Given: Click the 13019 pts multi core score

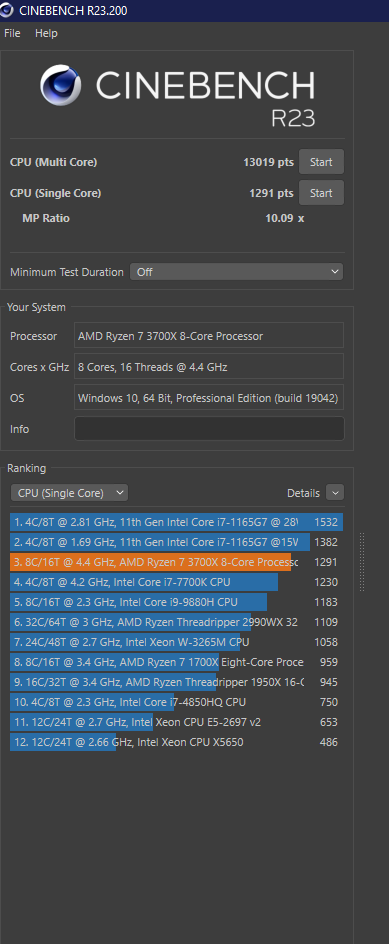Looking at the screenshot, I should click(268, 162).
